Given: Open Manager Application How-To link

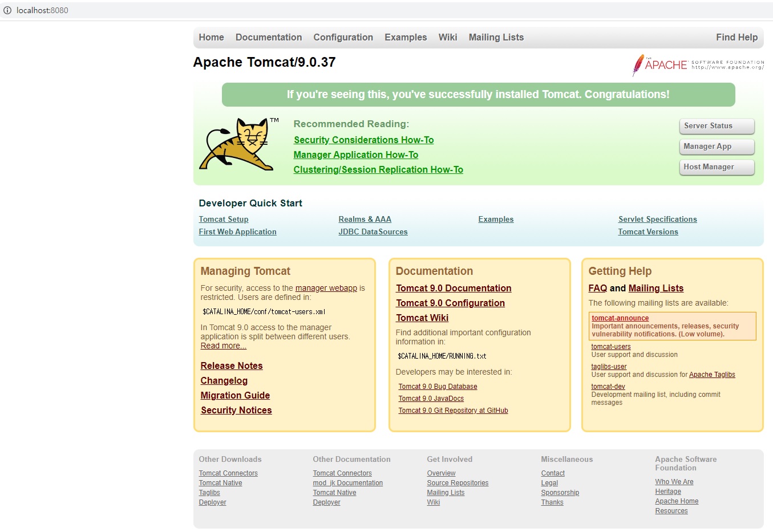Looking at the screenshot, I should [355, 155].
